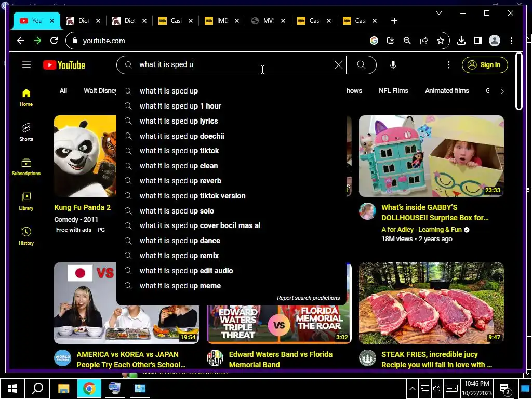Open the Windows notification center

coord(505,389)
